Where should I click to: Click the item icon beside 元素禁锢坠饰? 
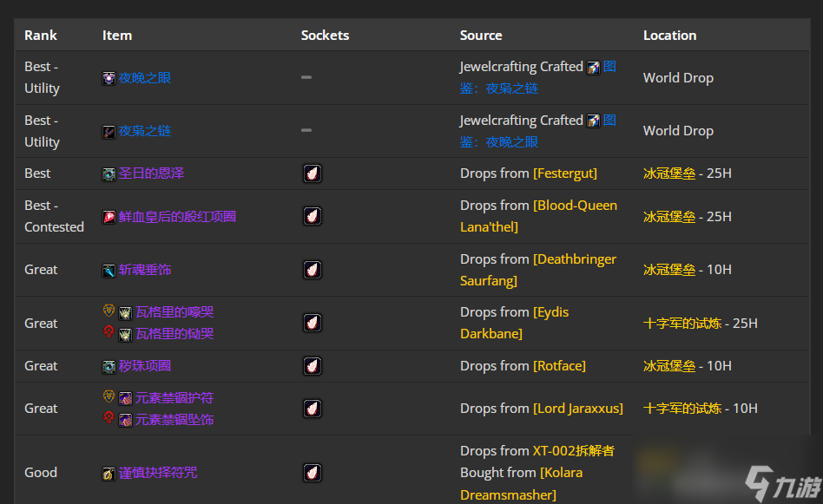(x=125, y=420)
